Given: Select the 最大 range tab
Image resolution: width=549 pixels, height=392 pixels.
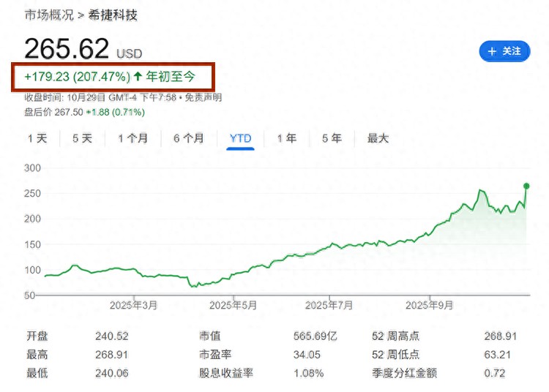Looking at the screenshot, I should coord(378,138).
